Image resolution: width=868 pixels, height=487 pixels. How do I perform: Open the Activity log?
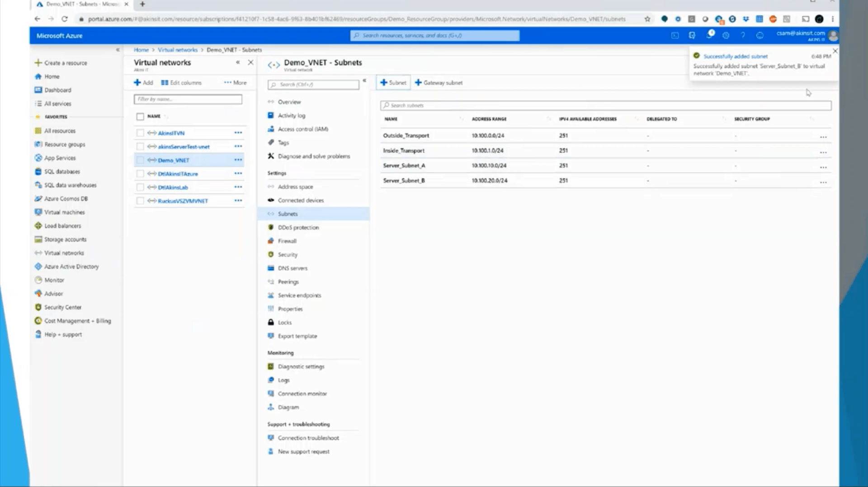pos(291,115)
